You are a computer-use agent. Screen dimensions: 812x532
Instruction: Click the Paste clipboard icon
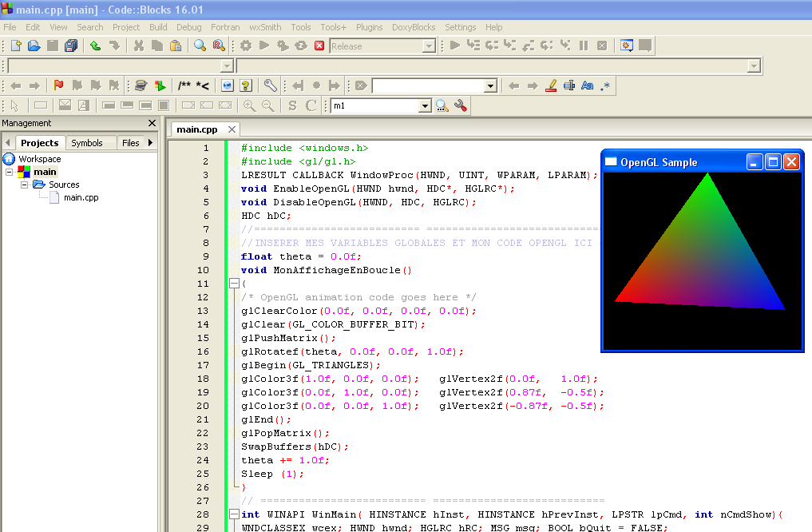(176, 46)
